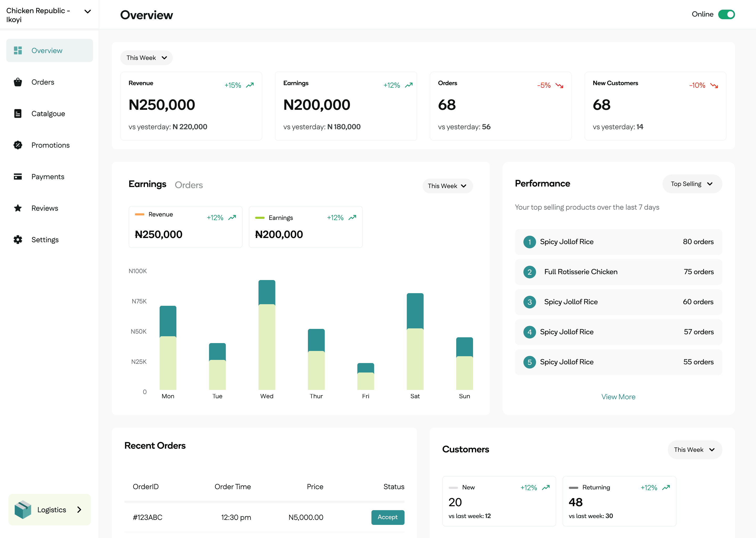The image size is (756, 538).
Task: Expand the Chicken Republic store selector
Action: [87, 12]
